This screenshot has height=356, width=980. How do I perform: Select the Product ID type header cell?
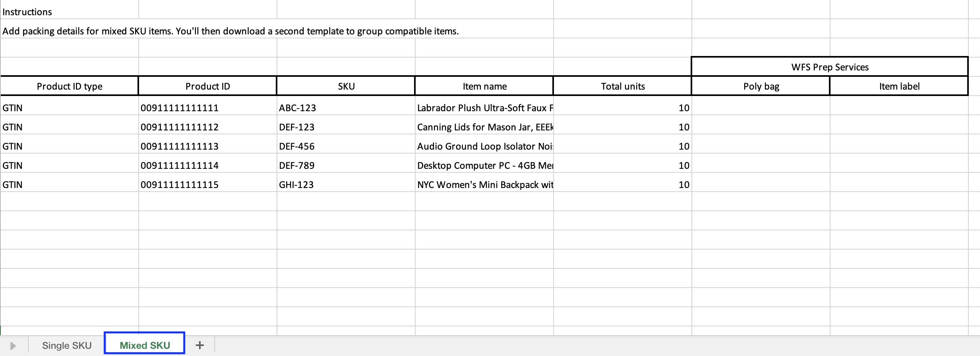pyautogui.click(x=70, y=86)
